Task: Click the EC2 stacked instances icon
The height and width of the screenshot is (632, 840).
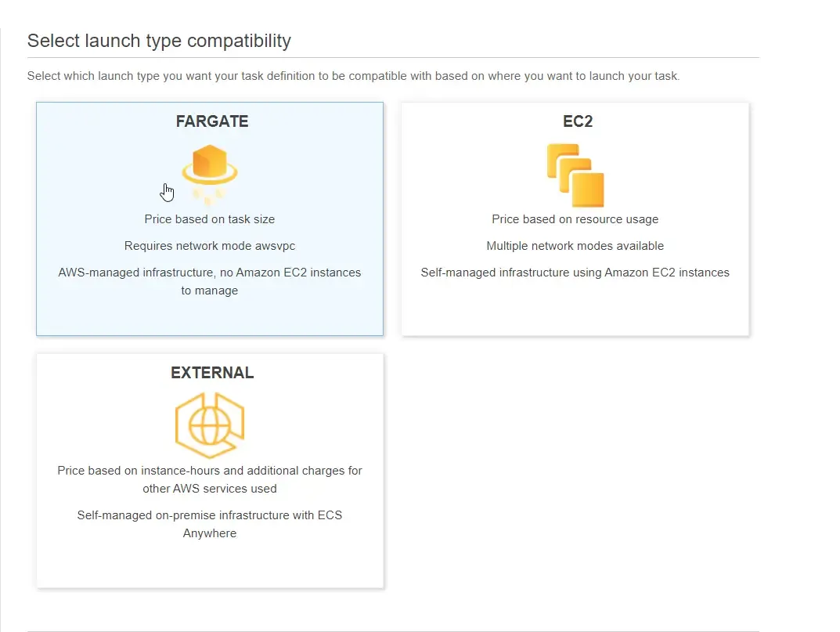Action: pos(576,175)
